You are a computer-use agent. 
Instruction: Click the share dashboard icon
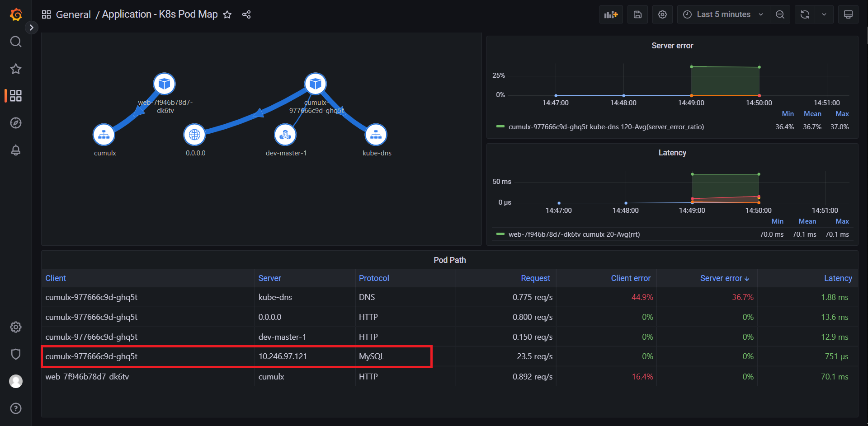tap(246, 14)
